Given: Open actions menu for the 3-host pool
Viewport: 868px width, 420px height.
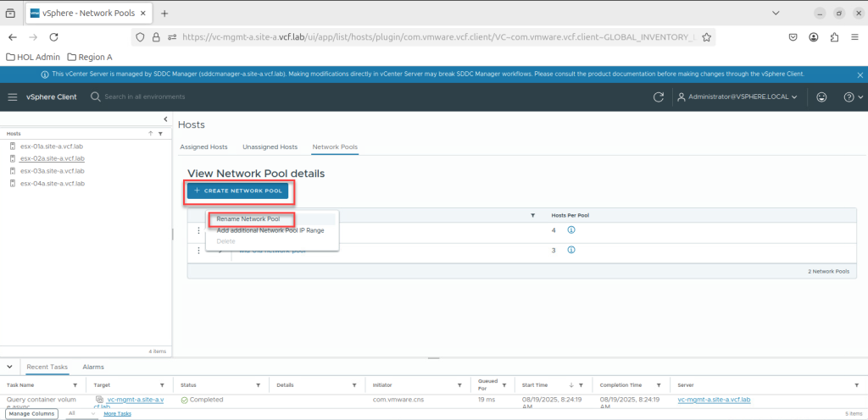Looking at the screenshot, I should pos(198,251).
